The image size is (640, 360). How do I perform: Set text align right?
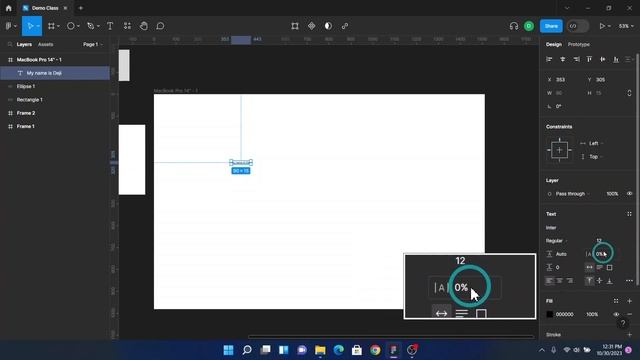[x=570, y=281]
